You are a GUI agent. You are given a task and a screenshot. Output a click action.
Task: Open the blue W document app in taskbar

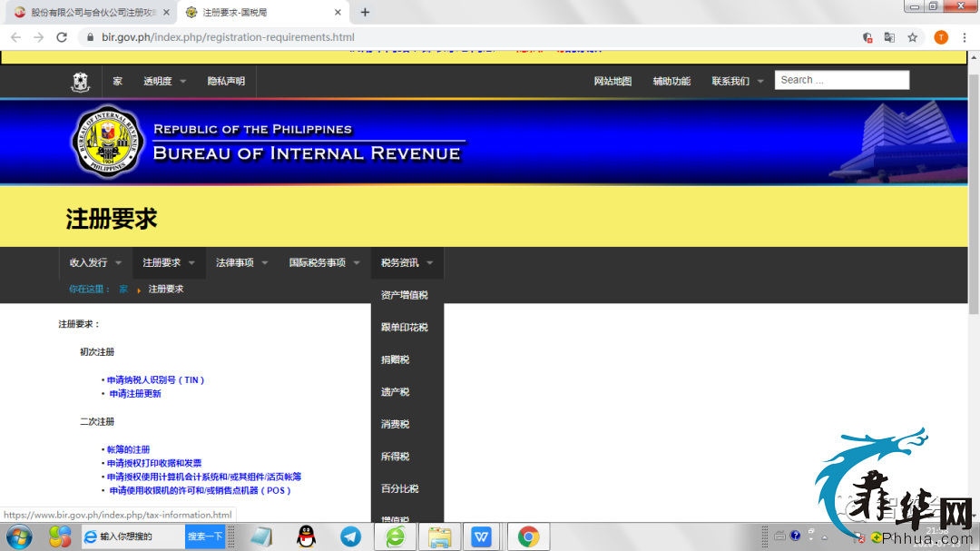click(481, 536)
